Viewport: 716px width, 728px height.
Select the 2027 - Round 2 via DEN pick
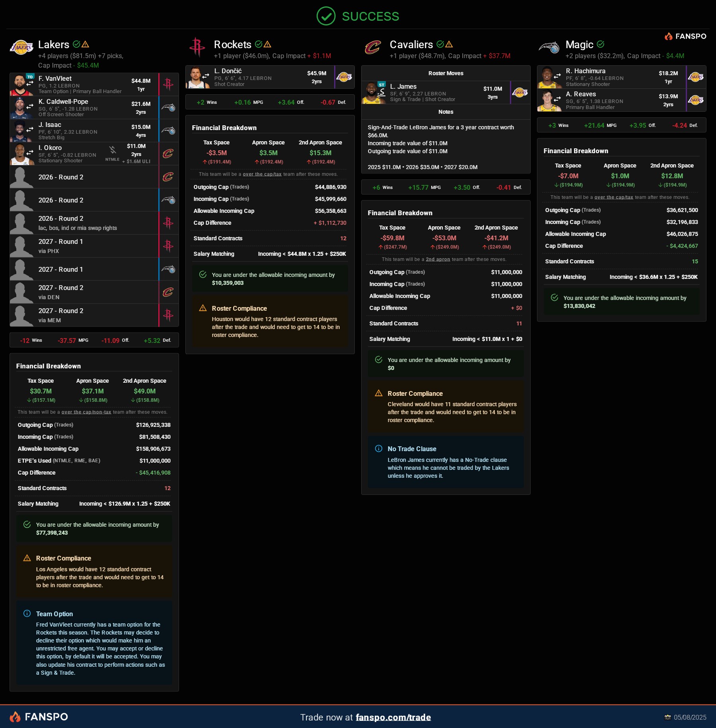[x=94, y=292]
